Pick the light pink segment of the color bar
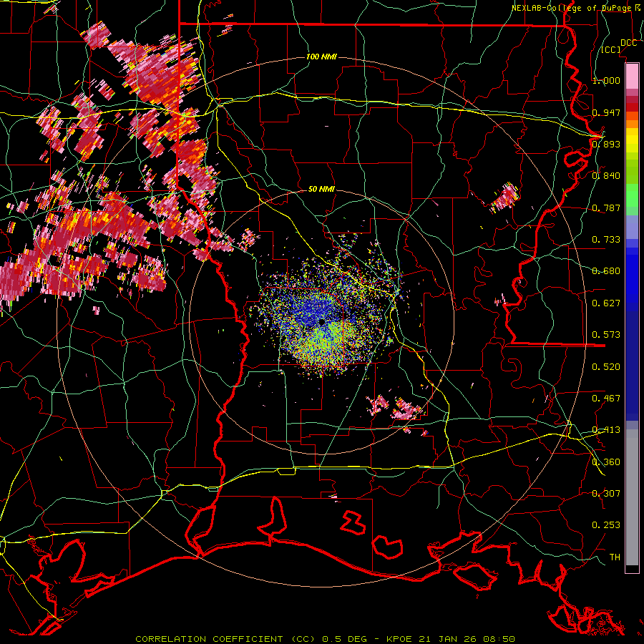This screenshot has width=644, height=644. 632,77
